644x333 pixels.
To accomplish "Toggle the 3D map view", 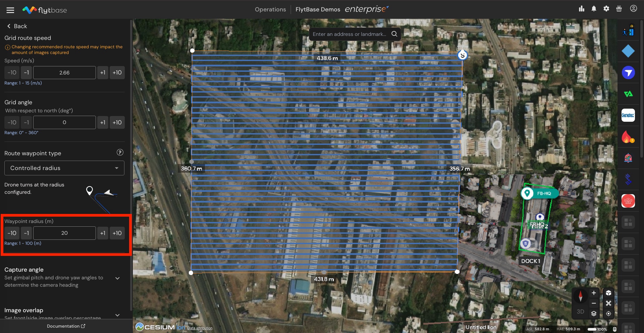I will click(580, 312).
